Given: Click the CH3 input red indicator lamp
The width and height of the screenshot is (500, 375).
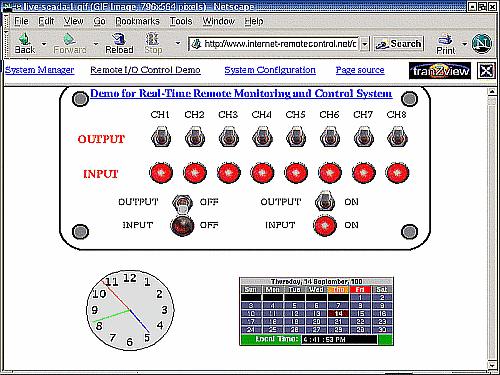Looking at the screenshot, I should (x=229, y=173).
